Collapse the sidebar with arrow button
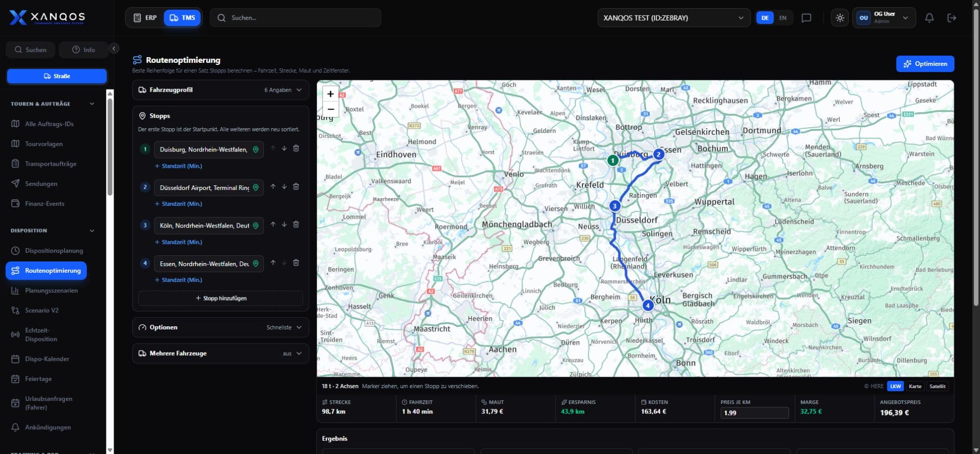 114,48
